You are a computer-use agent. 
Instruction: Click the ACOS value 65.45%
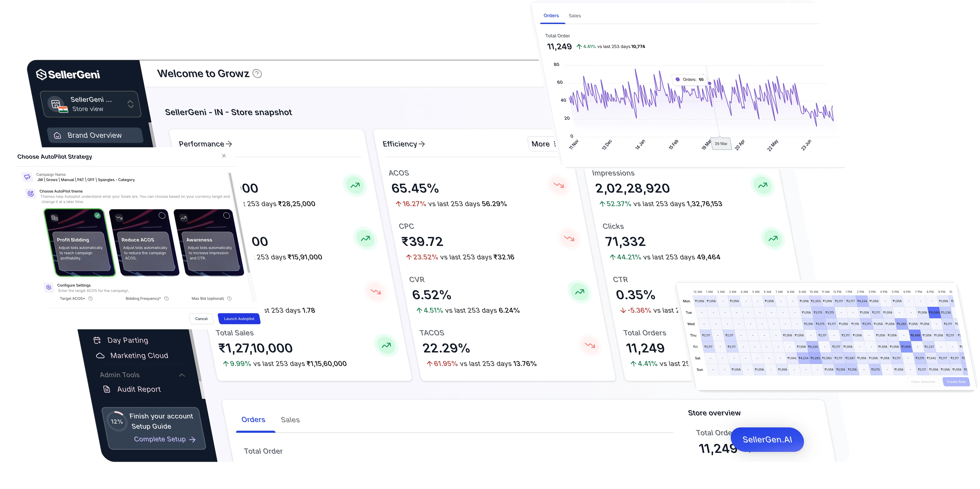tap(415, 188)
